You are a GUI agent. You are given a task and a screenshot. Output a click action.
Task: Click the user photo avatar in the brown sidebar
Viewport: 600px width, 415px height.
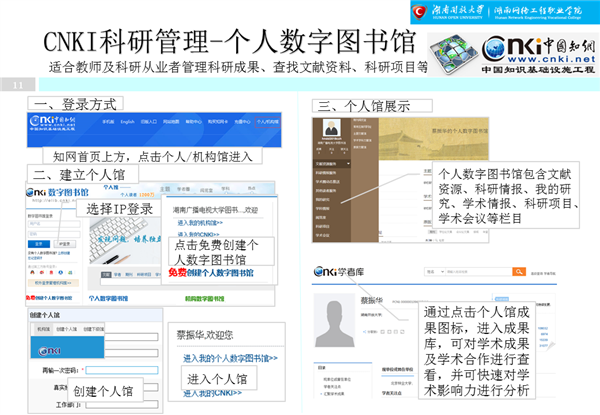(x=331, y=128)
